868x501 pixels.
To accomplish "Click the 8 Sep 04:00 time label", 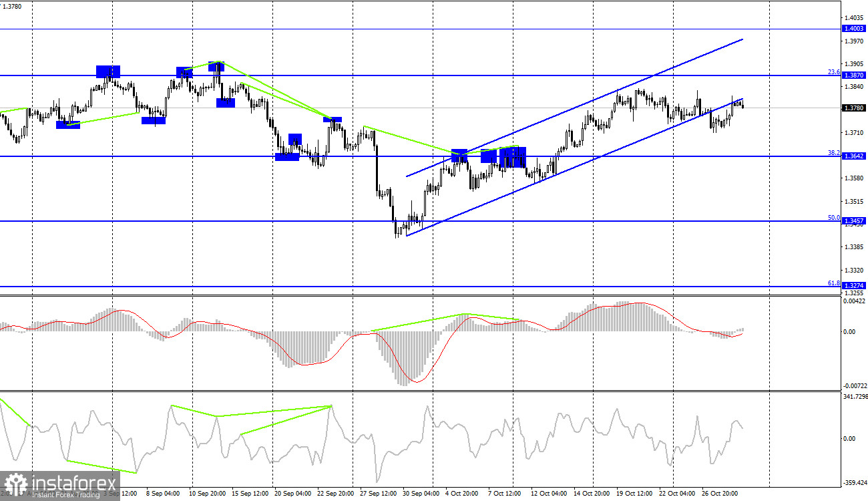I will click(x=162, y=494).
